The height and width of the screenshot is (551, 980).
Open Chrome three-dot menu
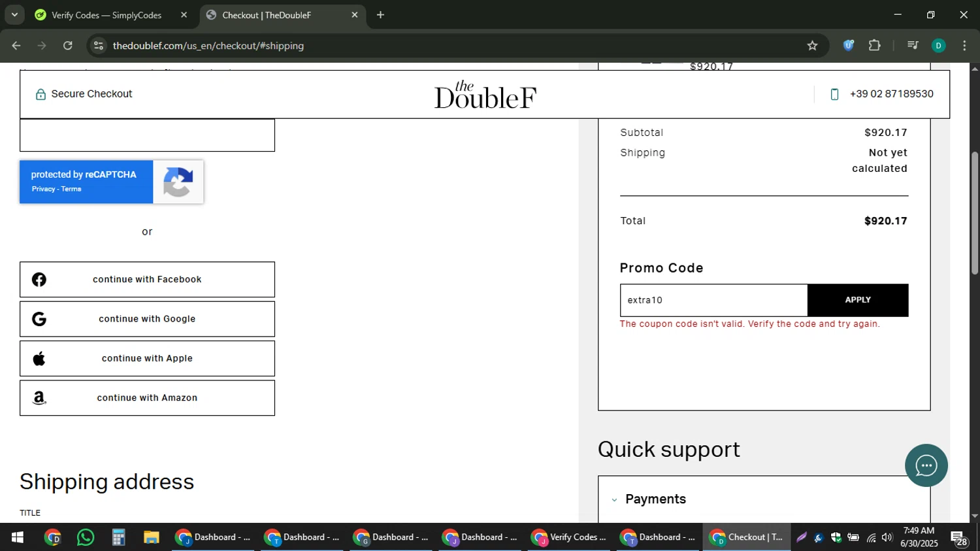pyautogui.click(x=964, y=46)
